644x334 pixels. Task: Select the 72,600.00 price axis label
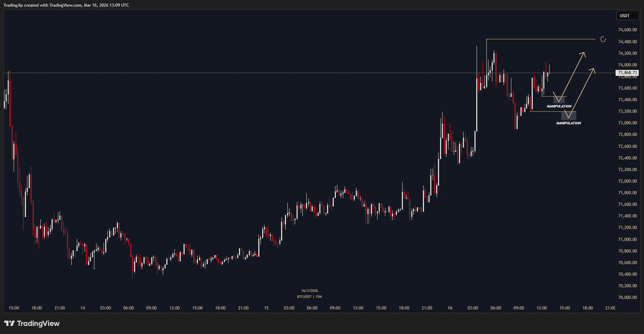point(627,147)
